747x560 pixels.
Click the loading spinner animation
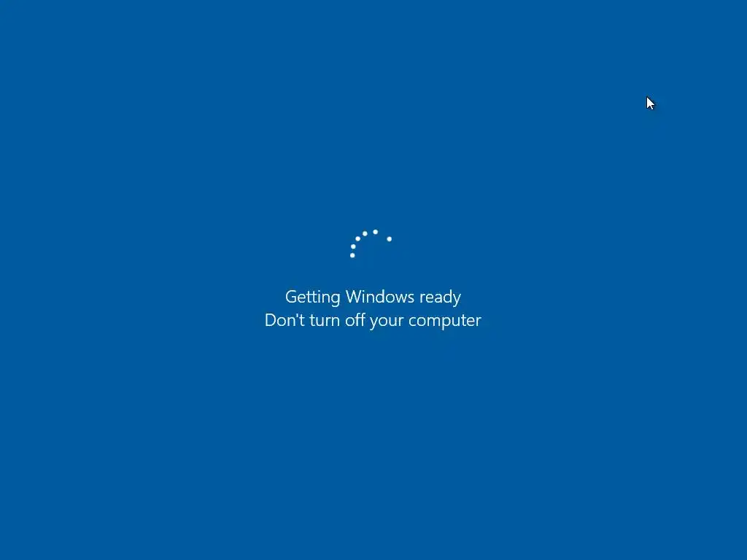click(371, 244)
